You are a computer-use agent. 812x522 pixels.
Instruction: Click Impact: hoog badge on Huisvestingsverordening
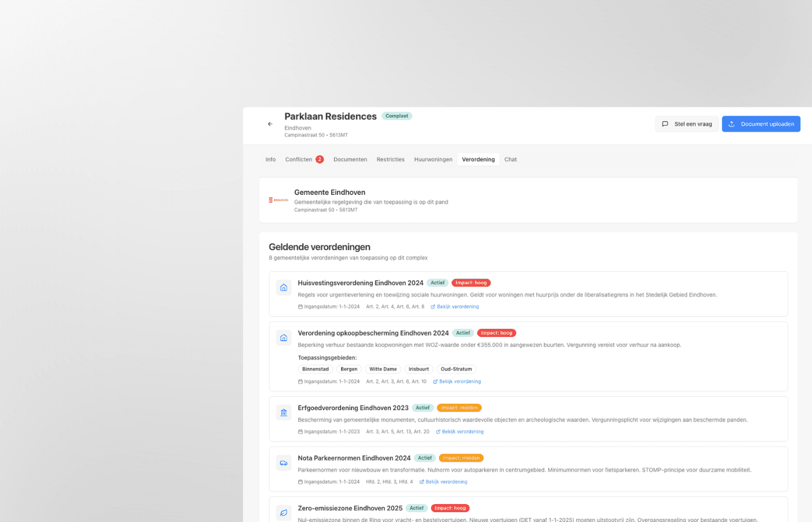pyautogui.click(x=471, y=283)
